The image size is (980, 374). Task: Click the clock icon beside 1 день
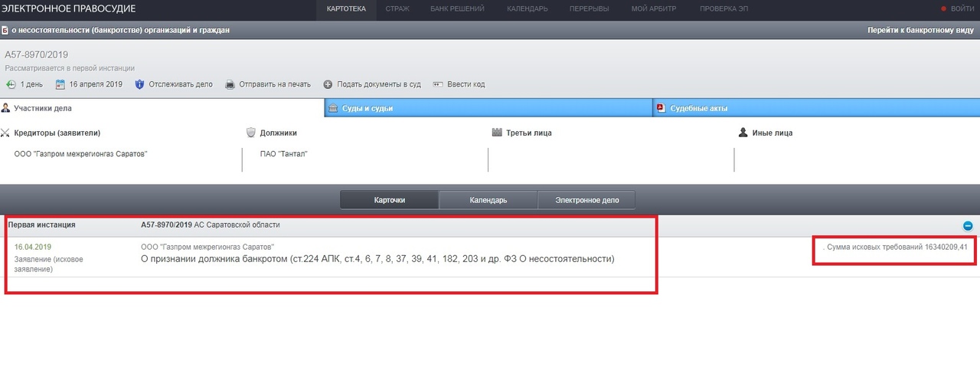(11, 84)
